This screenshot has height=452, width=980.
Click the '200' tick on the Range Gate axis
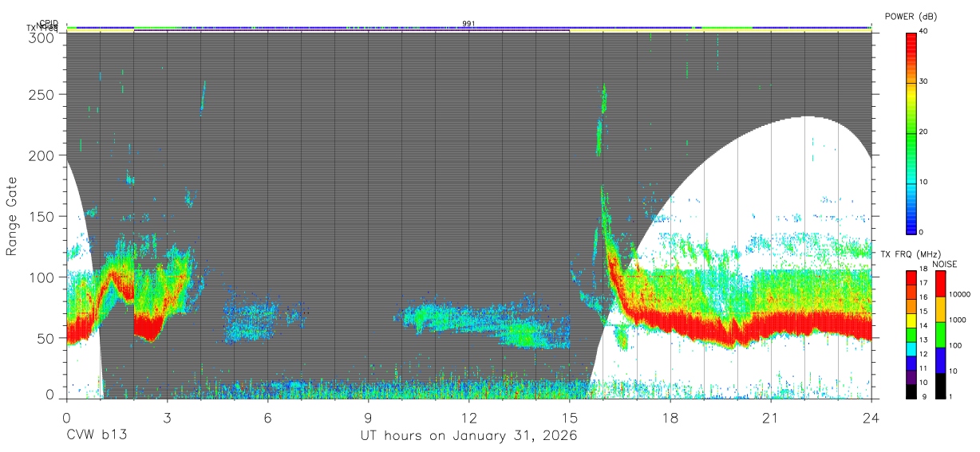pyautogui.click(x=42, y=155)
